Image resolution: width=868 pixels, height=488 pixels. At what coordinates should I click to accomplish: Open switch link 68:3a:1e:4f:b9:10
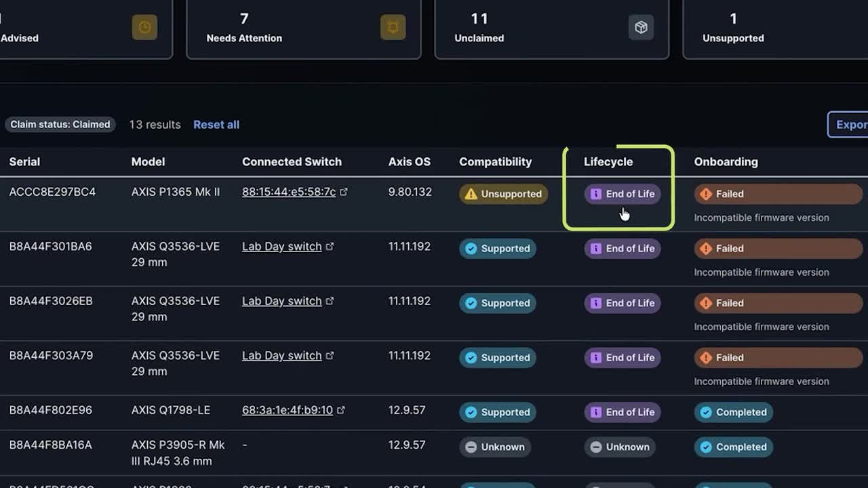pyautogui.click(x=288, y=410)
